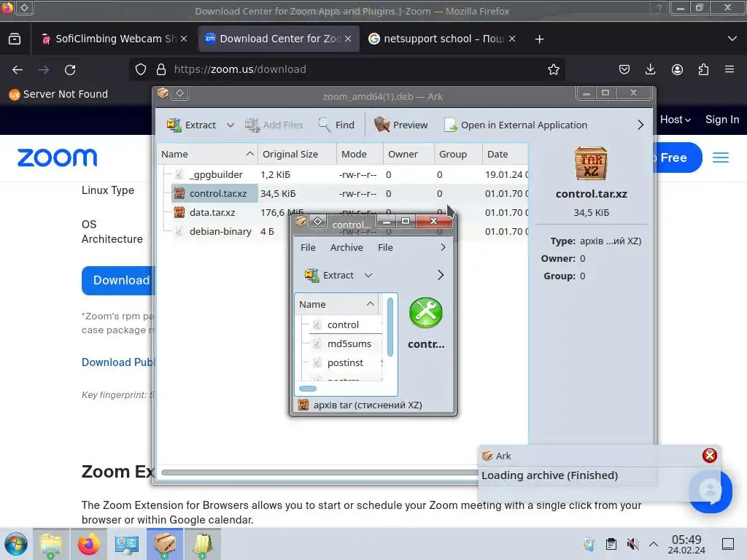Click blue Download button on Zoom page
Image resolution: width=747 pixels, height=560 pixels.
pyautogui.click(x=119, y=280)
